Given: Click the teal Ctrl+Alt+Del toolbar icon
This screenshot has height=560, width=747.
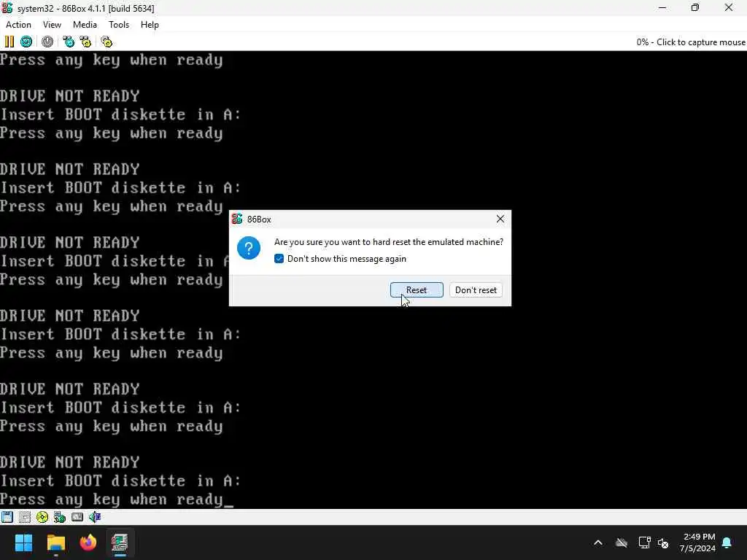Looking at the screenshot, I should [x=69, y=42].
